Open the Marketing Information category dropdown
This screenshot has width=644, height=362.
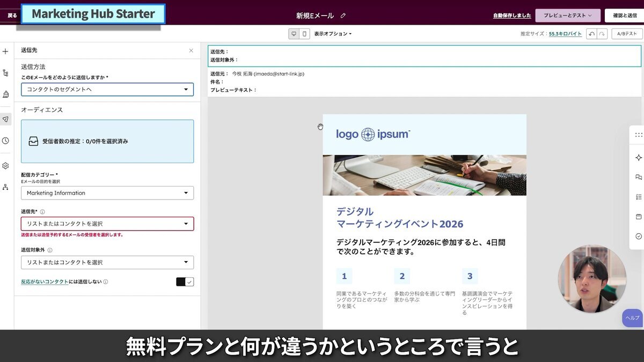click(x=107, y=193)
